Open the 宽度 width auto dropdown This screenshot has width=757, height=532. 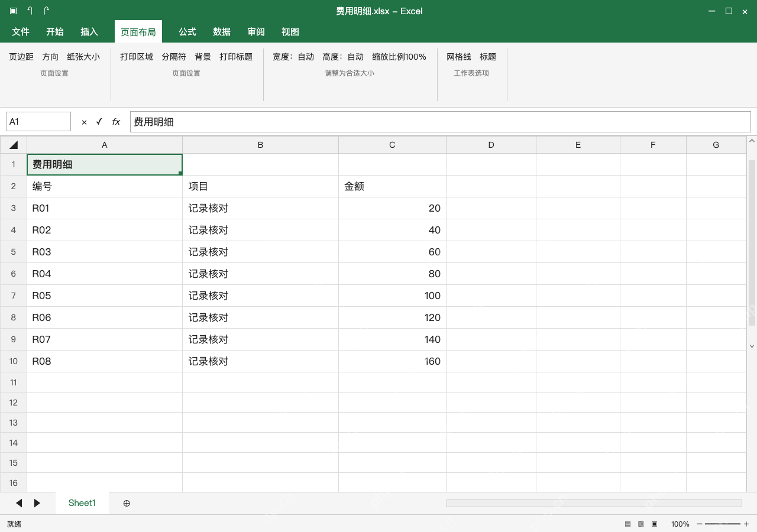(x=293, y=57)
